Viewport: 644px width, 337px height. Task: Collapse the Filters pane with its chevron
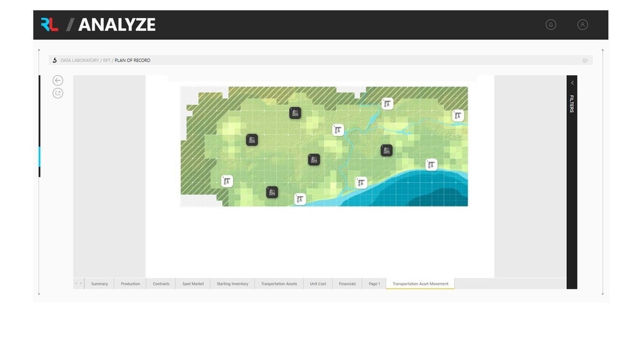coord(572,83)
